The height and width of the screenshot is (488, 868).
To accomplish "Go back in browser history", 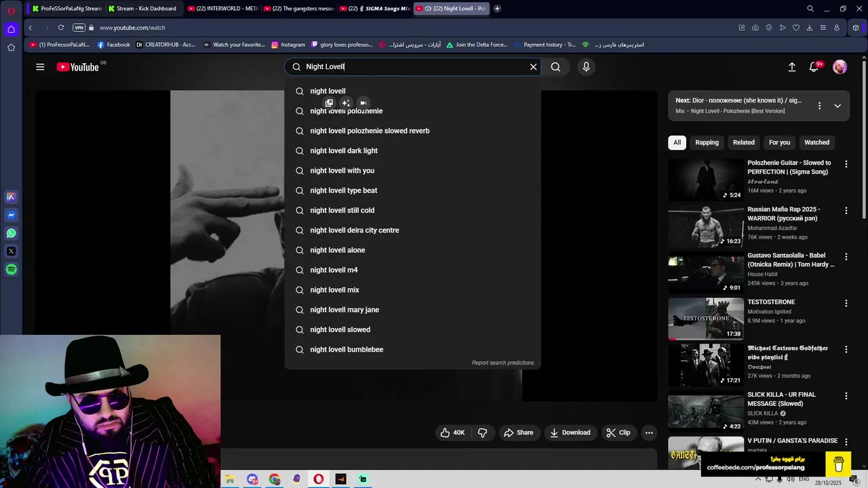I will tap(31, 28).
